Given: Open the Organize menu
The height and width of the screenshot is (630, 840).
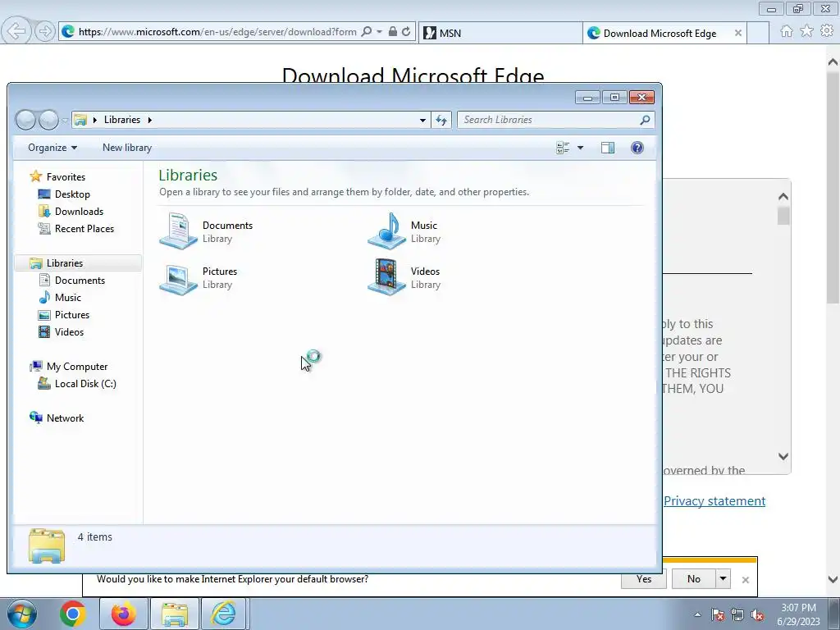Looking at the screenshot, I should click(52, 148).
